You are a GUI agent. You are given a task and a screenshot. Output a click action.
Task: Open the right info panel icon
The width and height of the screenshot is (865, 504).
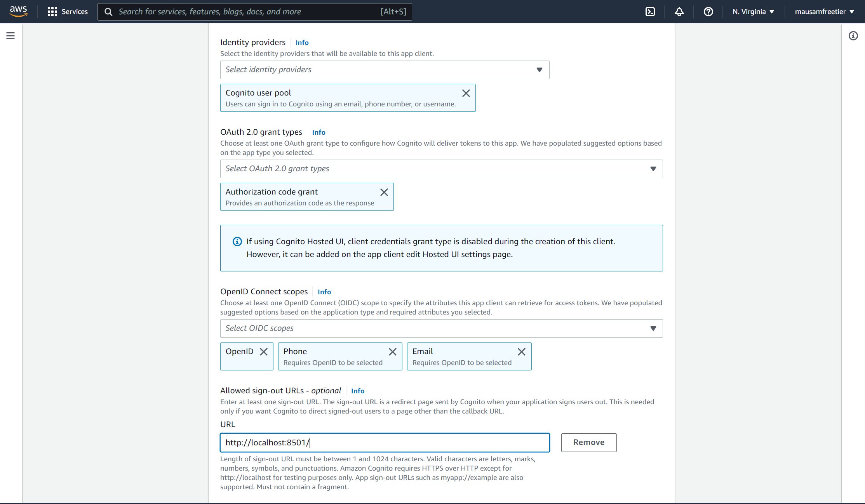pos(853,36)
